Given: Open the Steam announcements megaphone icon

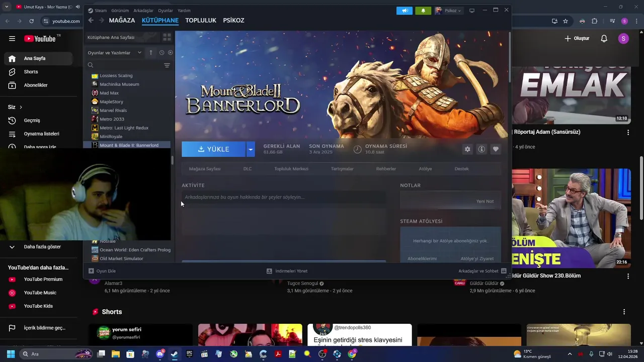Looking at the screenshot, I should (405, 11).
